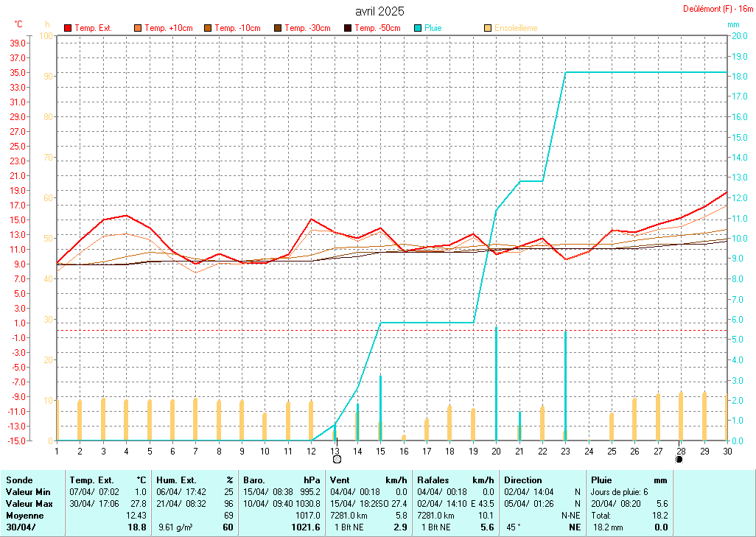The height and width of the screenshot is (537, 756).
Task: Click the new moon icon under day 28
Action: click(x=679, y=459)
